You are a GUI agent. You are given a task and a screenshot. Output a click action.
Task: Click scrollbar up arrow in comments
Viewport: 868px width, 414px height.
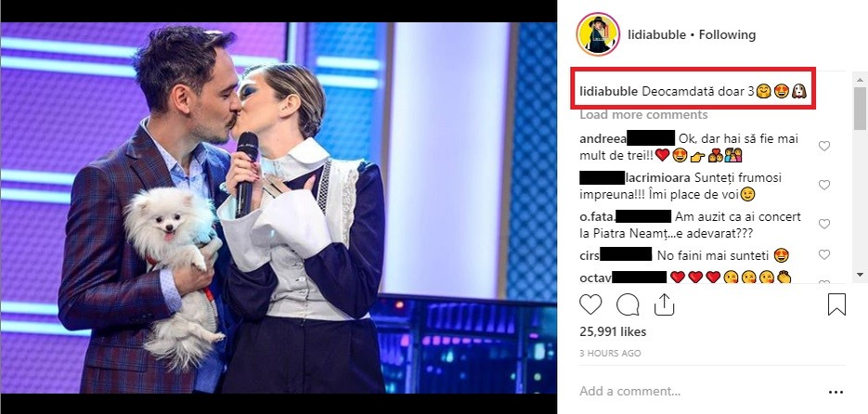[x=860, y=80]
